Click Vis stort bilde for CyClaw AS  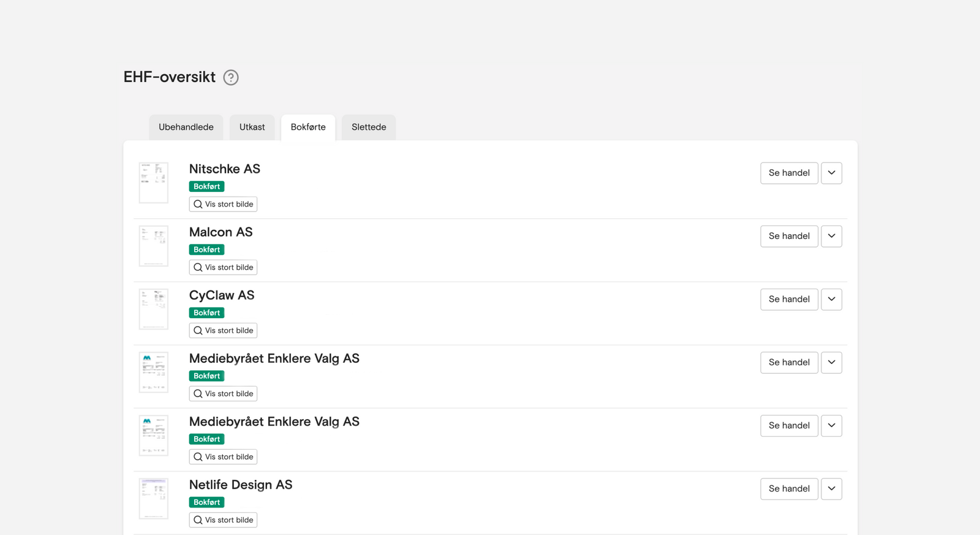point(223,330)
